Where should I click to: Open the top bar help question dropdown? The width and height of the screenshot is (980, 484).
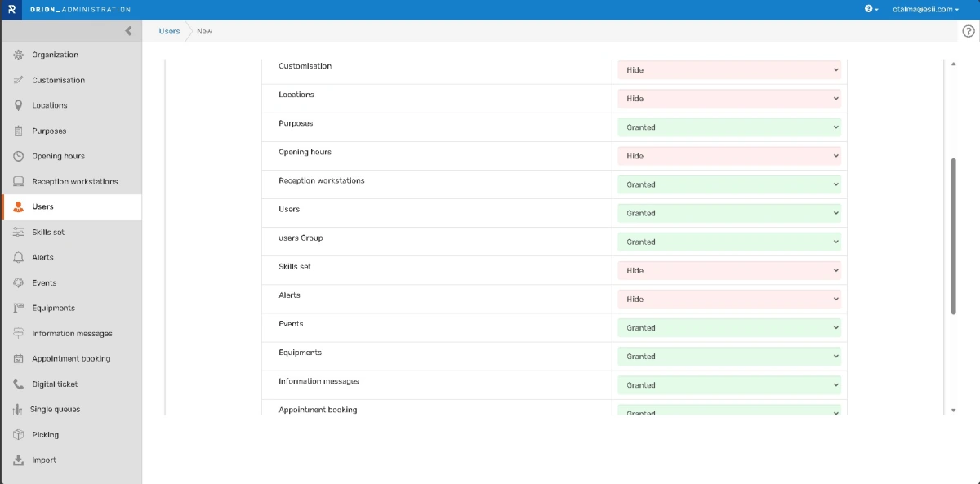click(871, 9)
